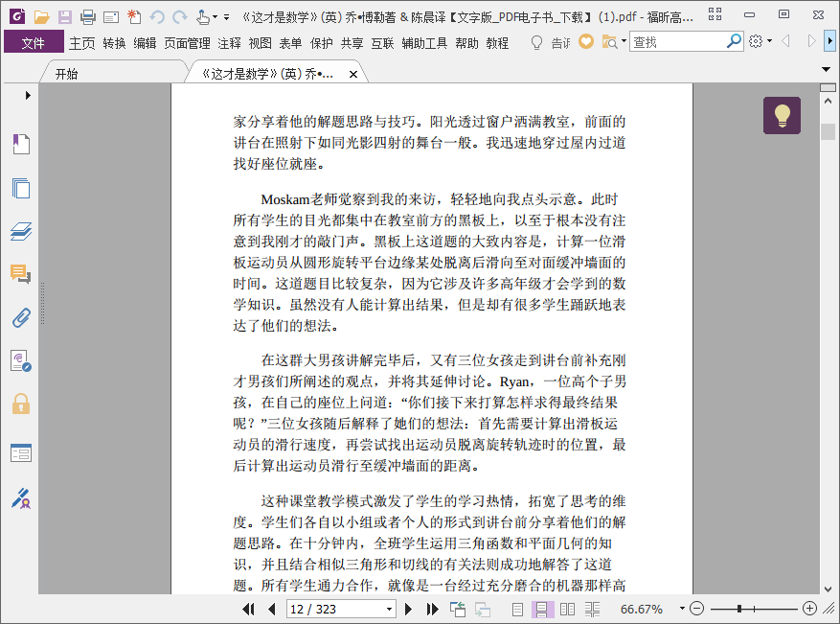840x624 pixels.
Task: Open the zoom percentage dropdown
Action: point(682,609)
